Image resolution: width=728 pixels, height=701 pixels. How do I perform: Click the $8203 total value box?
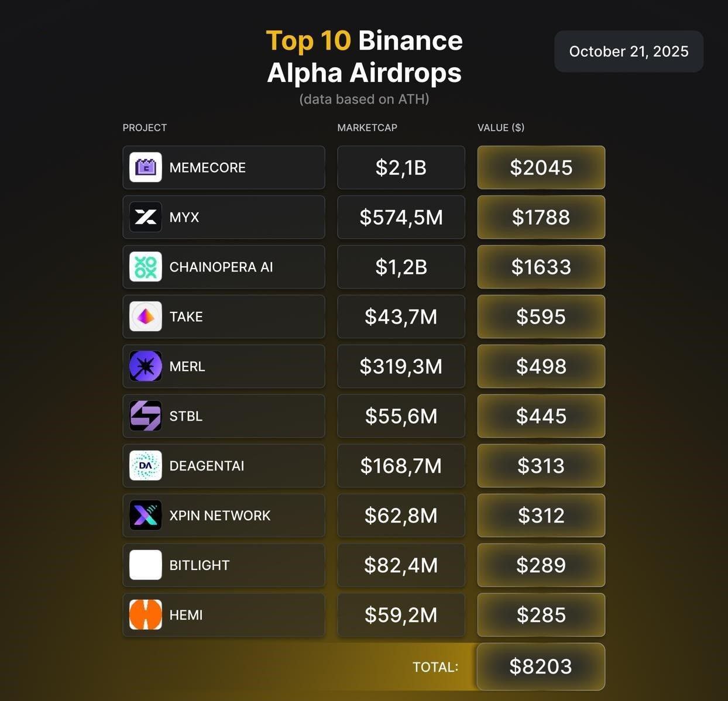pyautogui.click(x=541, y=666)
